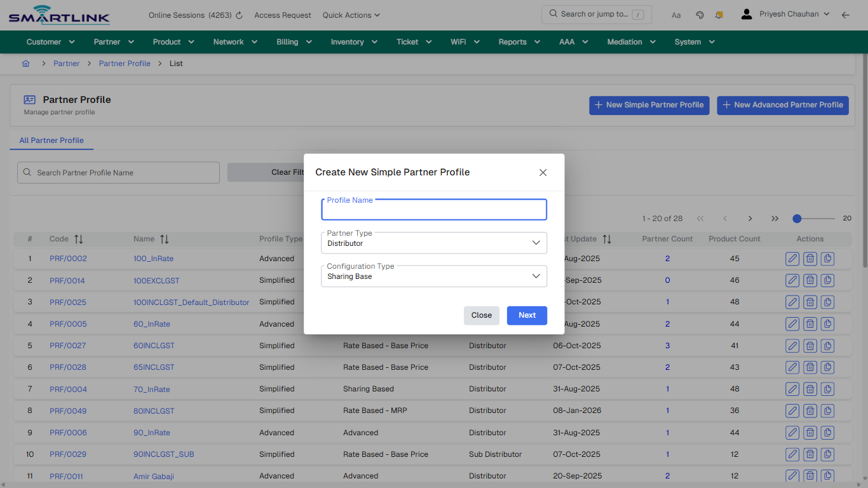Click inside the Profile Name field

[434, 210]
